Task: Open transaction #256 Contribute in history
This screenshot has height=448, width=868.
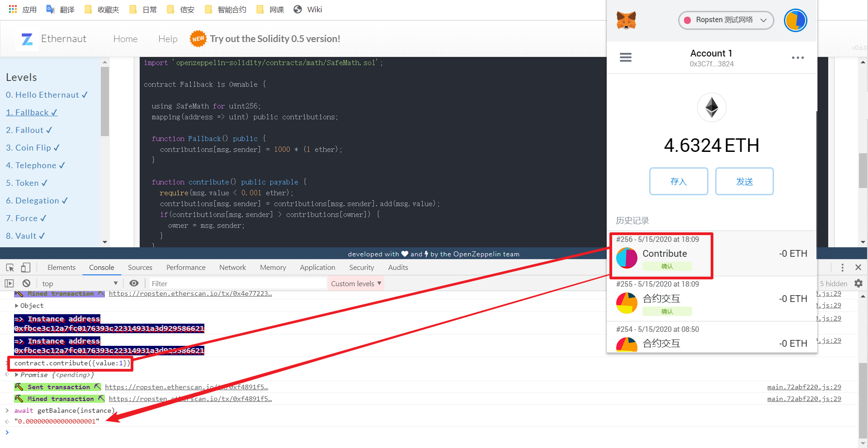Action: click(712, 254)
